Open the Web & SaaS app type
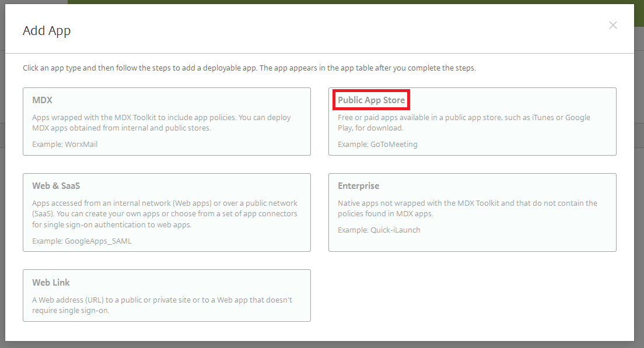The width and height of the screenshot is (644, 348). click(x=56, y=186)
